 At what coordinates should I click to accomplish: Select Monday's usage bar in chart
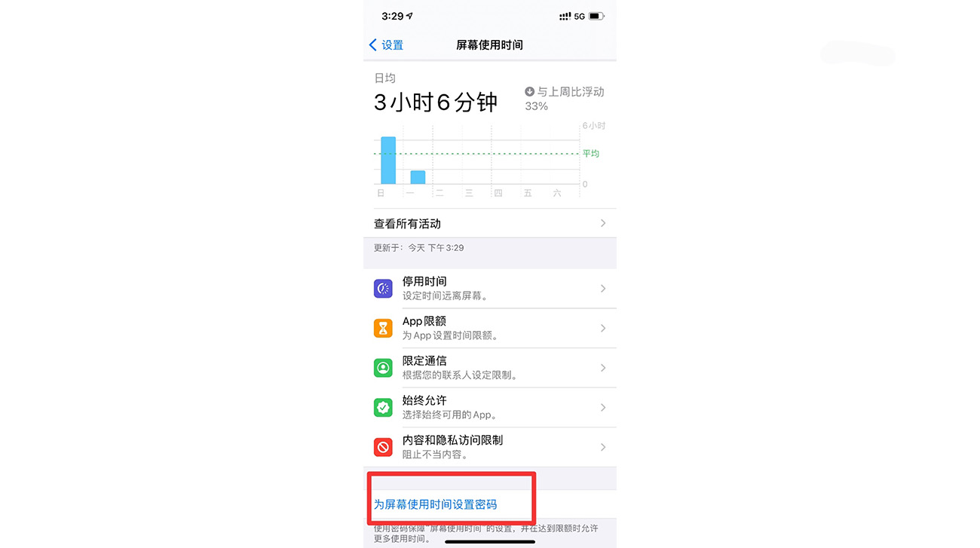[x=418, y=177]
